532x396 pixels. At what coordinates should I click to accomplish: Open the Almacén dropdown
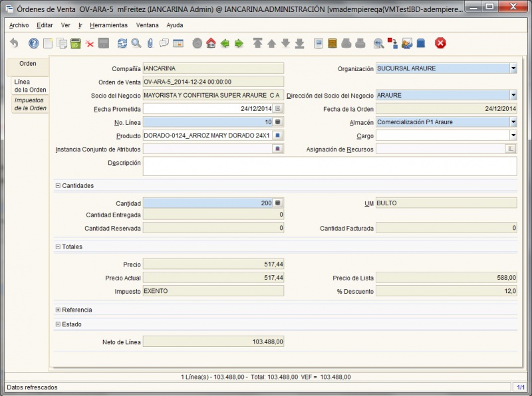coord(513,122)
